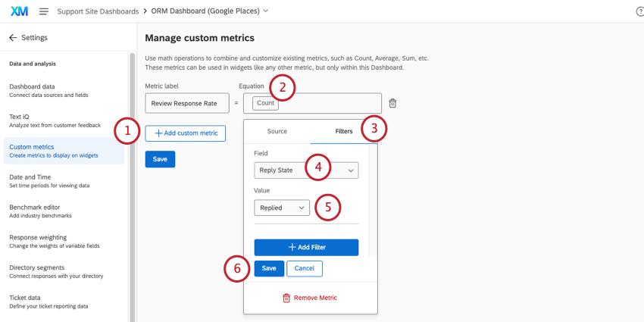This screenshot has width=644, height=322.
Task: Click Support Site Dashboards breadcrumb link
Action: pos(98,11)
